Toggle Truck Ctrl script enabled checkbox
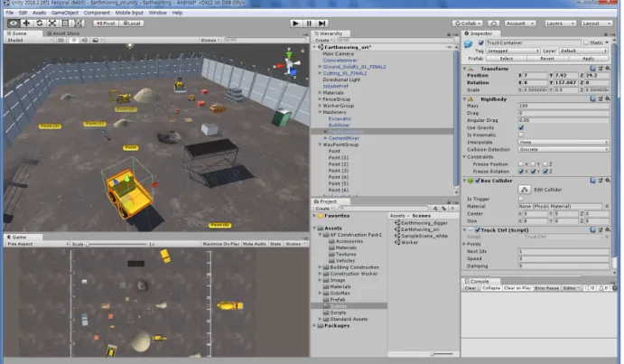 [x=478, y=229]
